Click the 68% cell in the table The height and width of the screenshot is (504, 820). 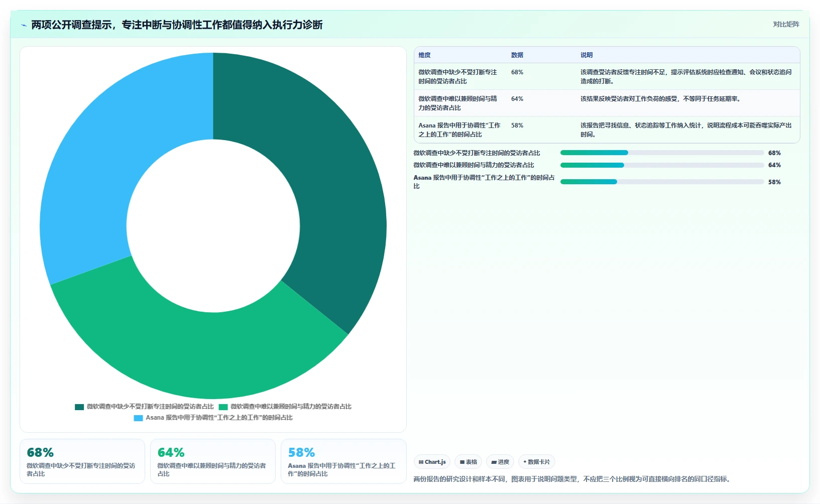tap(517, 72)
